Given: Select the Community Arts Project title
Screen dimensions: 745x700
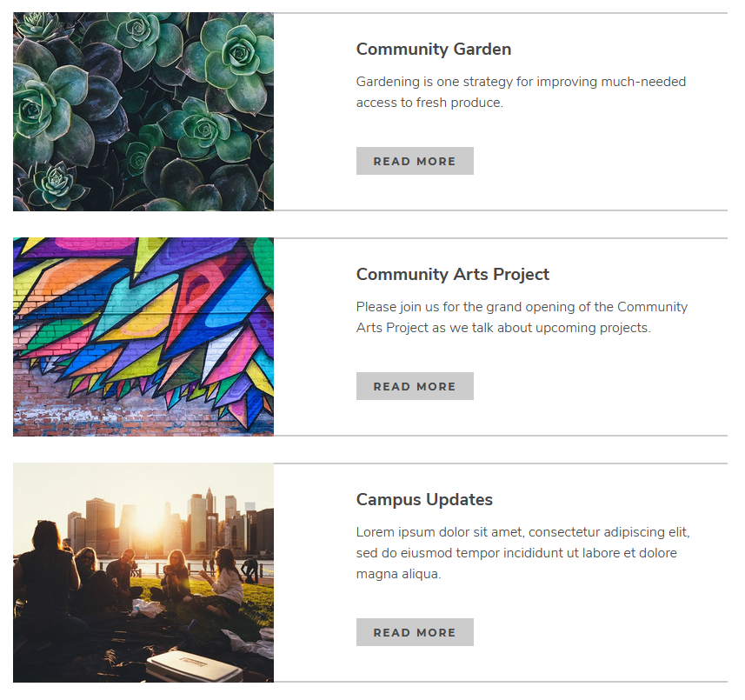Looking at the screenshot, I should pos(452,275).
